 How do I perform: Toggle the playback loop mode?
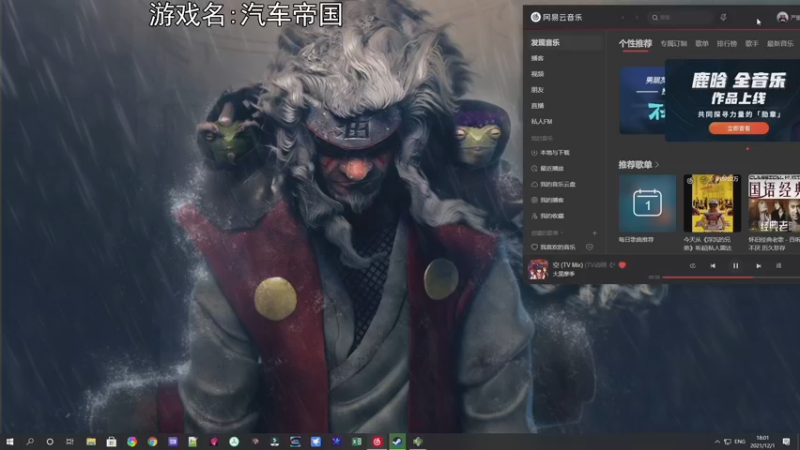click(x=692, y=266)
